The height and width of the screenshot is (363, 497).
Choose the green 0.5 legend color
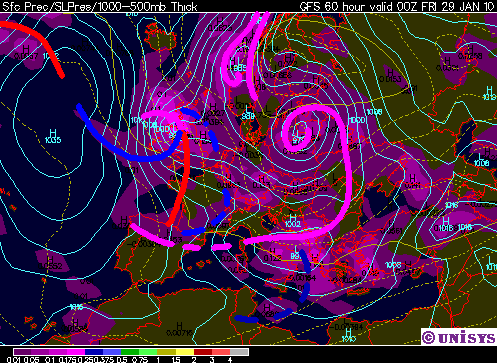pos(130,352)
